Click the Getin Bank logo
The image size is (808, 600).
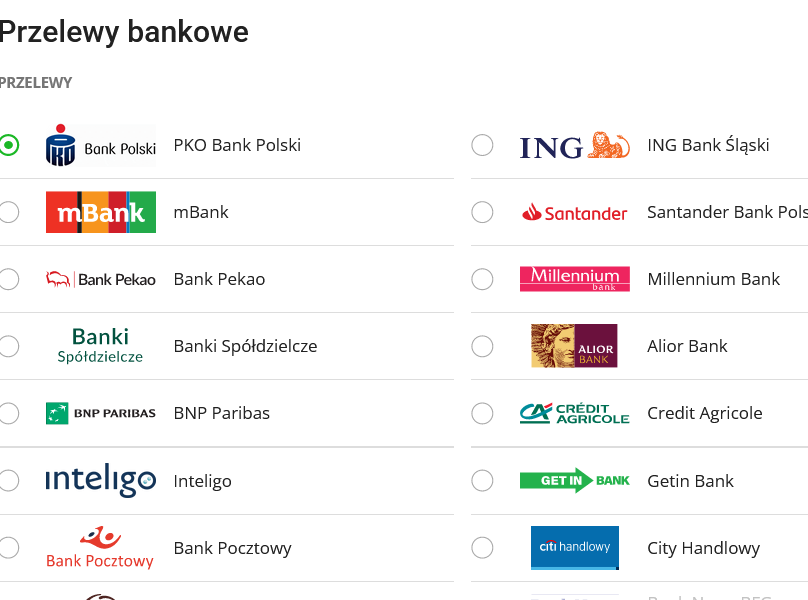click(x=575, y=480)
